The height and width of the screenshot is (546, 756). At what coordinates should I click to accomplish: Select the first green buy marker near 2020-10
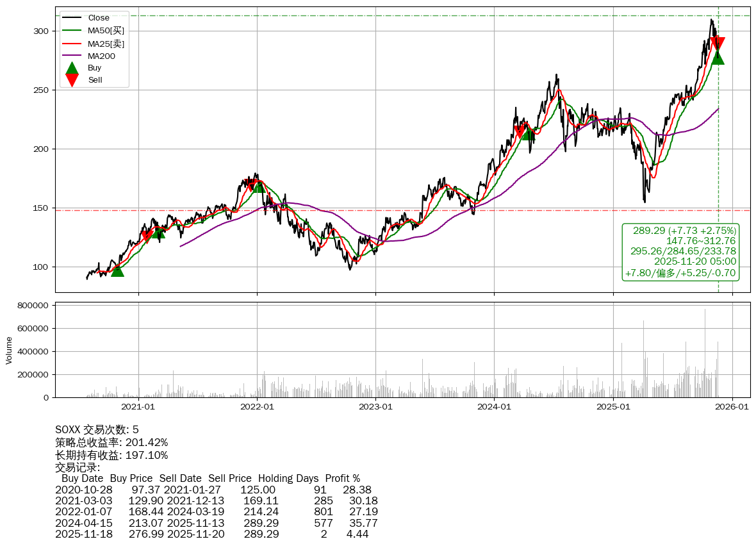click(x=117, y=270)
